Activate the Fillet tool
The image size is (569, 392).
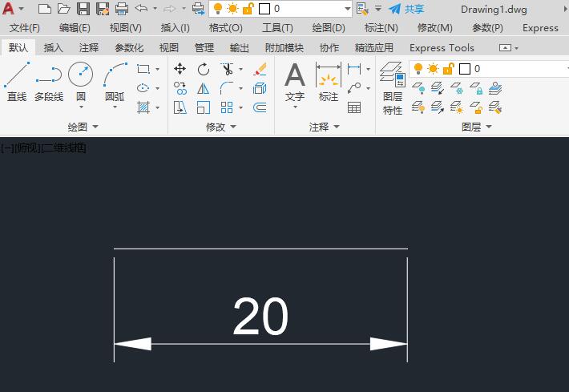[x=227, y=88]
